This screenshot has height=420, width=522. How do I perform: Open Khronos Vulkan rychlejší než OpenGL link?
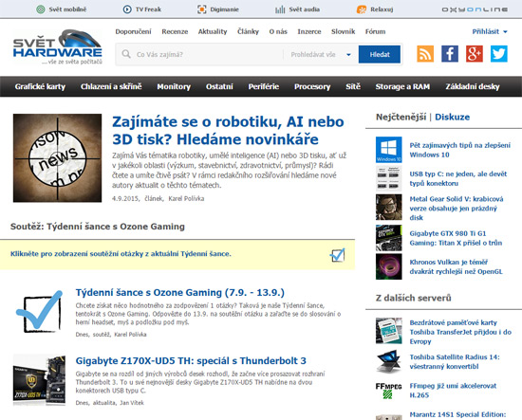pyautogui.click(x=456, y=266)
